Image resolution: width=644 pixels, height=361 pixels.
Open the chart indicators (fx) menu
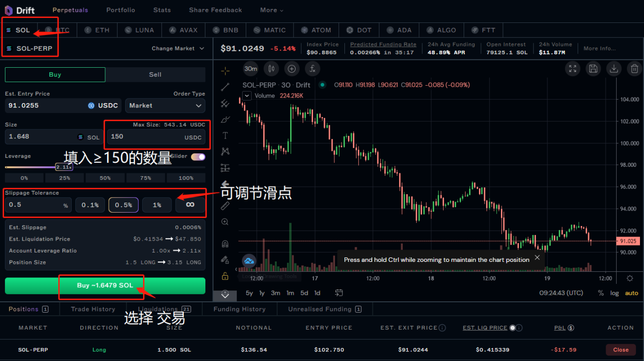click(312, 69)
